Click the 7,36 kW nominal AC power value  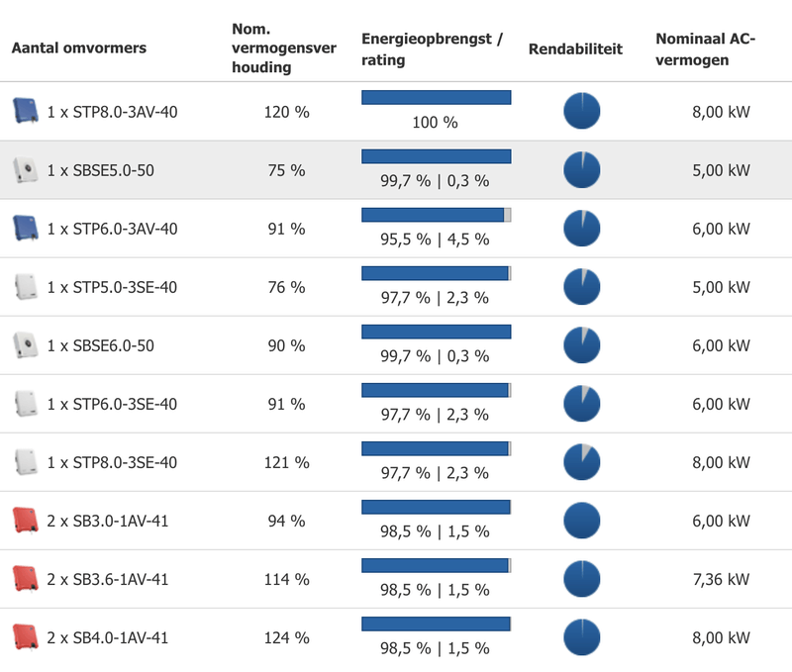[722, 579]
